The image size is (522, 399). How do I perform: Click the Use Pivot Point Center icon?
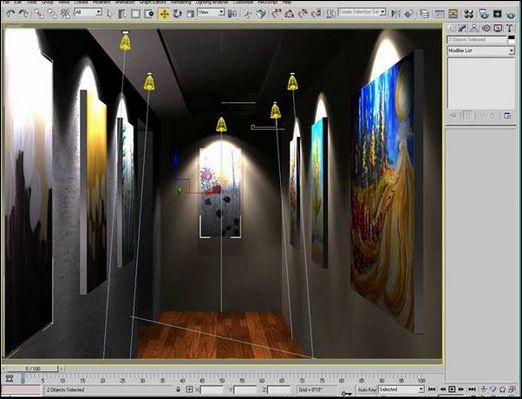232,13
